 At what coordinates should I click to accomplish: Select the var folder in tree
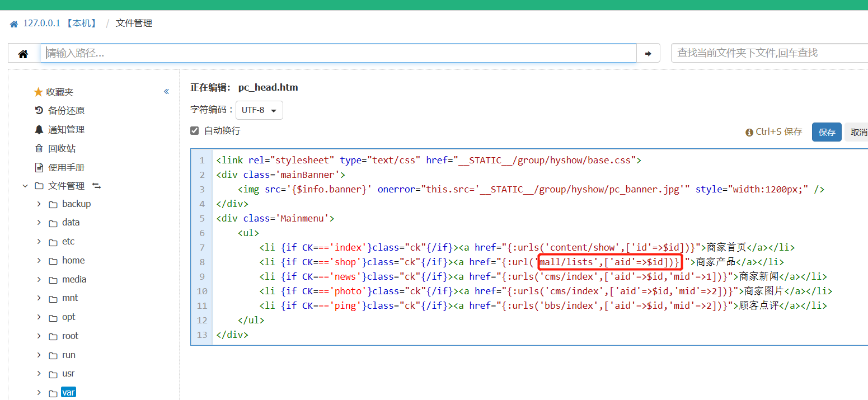coord(68,393)
